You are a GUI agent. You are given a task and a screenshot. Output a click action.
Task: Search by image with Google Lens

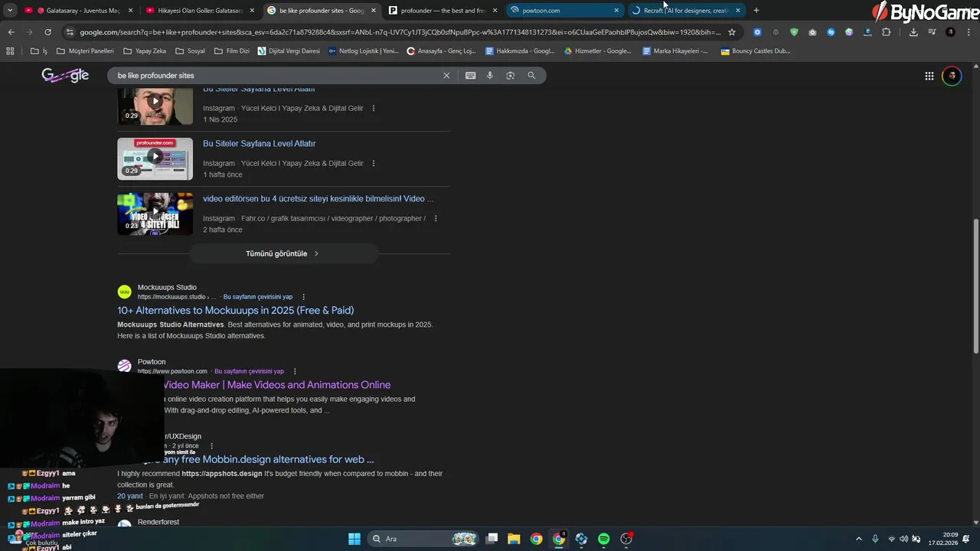(x=511, y=76)
